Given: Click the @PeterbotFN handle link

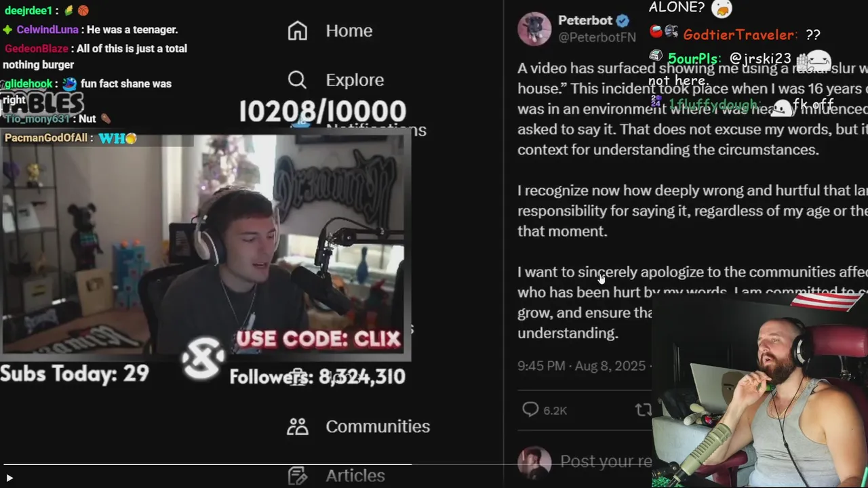Looking at the screenshot, I should click(597, 38).
